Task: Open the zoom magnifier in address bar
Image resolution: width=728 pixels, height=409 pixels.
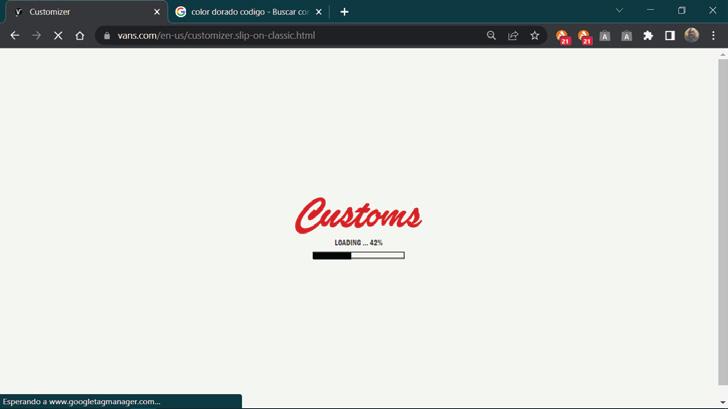Action: pyautogui.click(x=491, y=36)
